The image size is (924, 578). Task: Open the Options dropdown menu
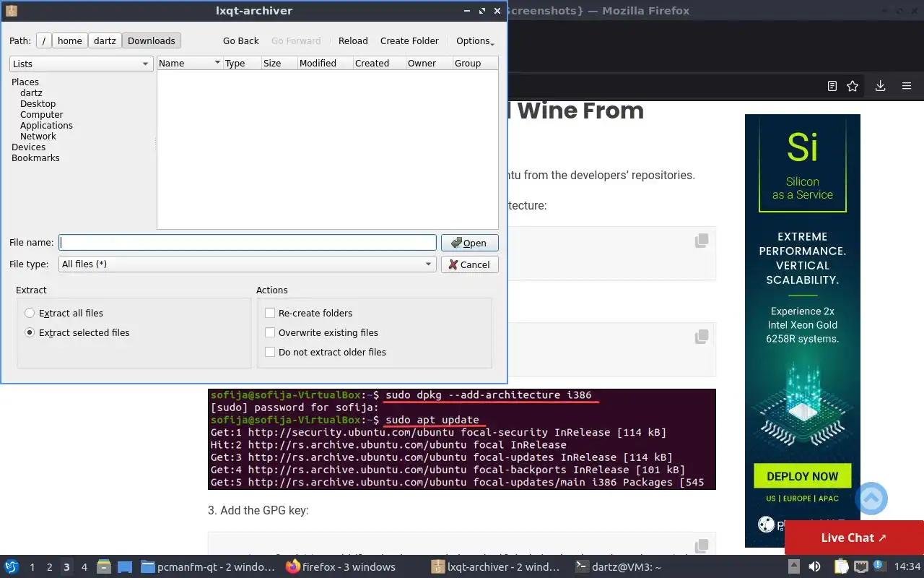(x=474, y=41)
